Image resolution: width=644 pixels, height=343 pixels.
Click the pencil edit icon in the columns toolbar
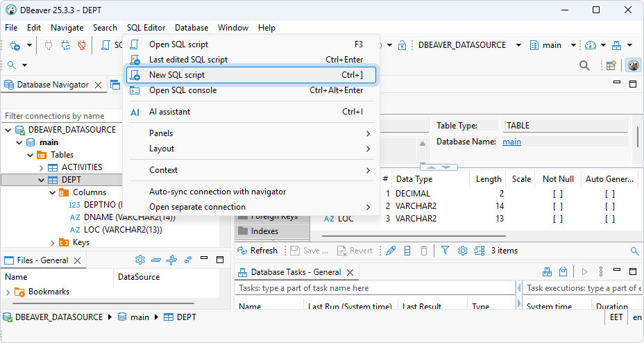pos(391,251)
